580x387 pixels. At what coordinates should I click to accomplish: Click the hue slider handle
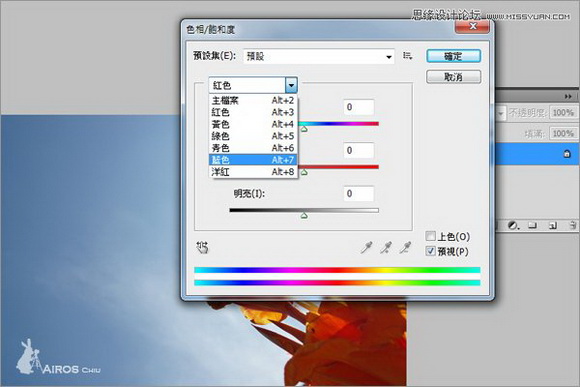[x=304, y=129]
